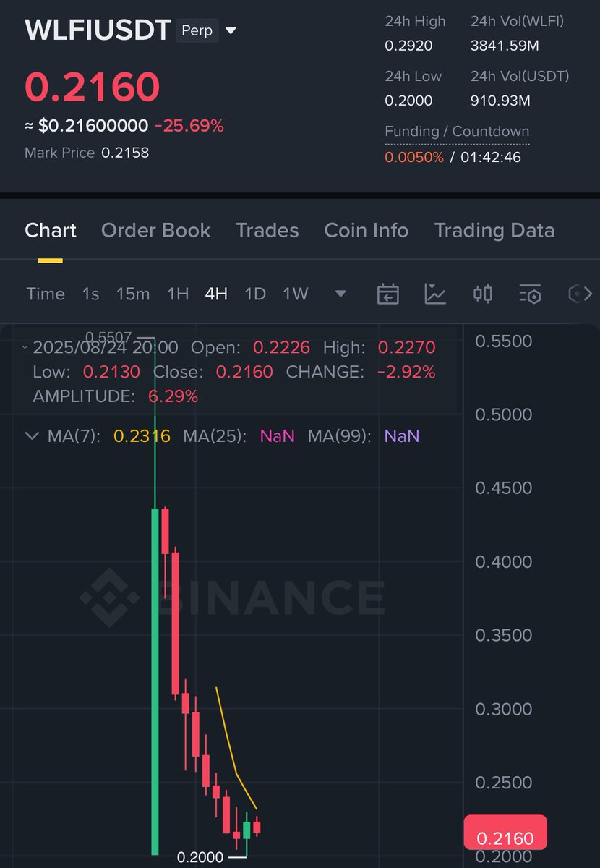Select the 15m interval
The height and width of the screenshot is (868, 600).
[133, 294]
